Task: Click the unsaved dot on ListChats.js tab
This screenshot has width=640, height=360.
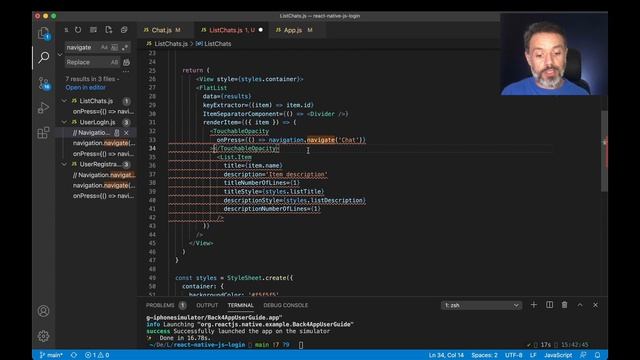Action: click(x=261, y=30)
